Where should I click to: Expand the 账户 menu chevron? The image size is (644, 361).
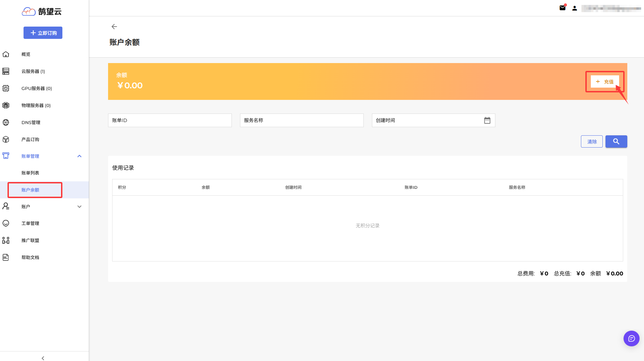coord(79,207)
